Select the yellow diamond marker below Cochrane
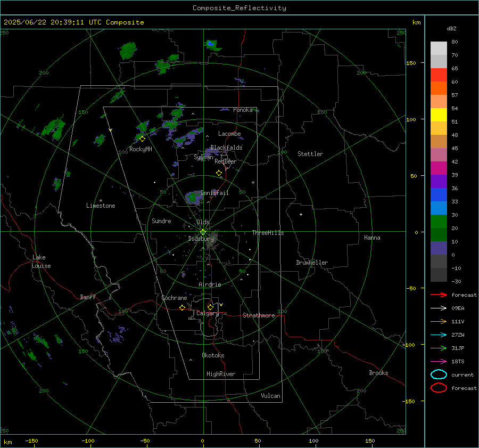The width and height of the screenshot is (479, 448). click(x=182, y=307)
